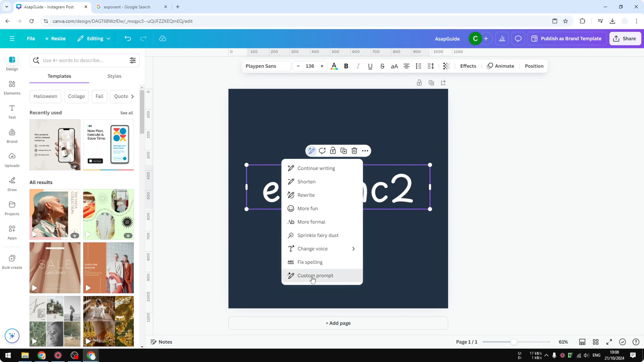Select the Text tool in the sidebar
Viewport: 644px width, 362px height.
tap(12, 111)
